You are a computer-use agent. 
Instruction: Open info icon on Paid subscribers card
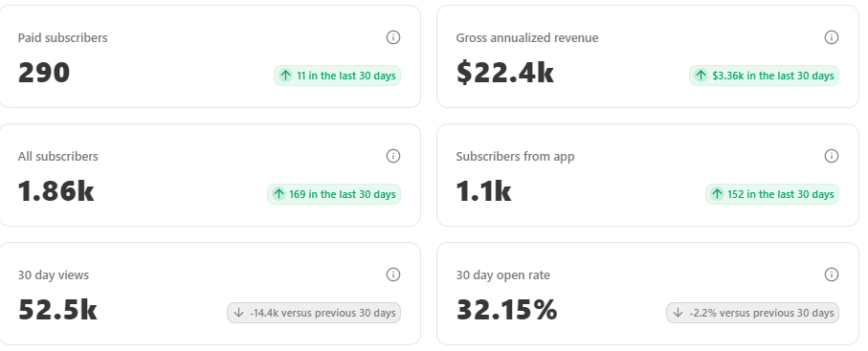click(x=393, y=37)
